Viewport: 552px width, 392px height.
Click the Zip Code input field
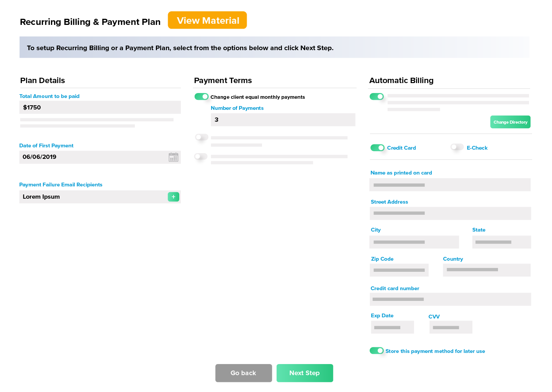click(399, 270)
